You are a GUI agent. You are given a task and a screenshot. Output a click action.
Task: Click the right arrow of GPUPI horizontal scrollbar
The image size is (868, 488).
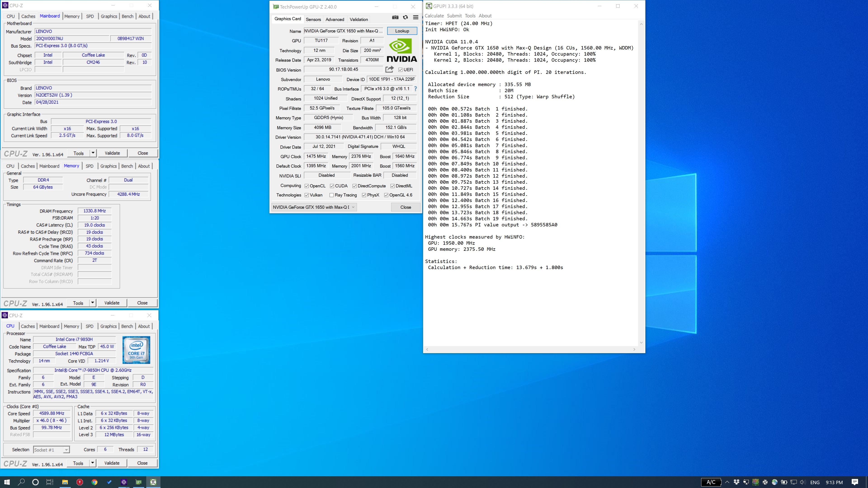point(634,349)
